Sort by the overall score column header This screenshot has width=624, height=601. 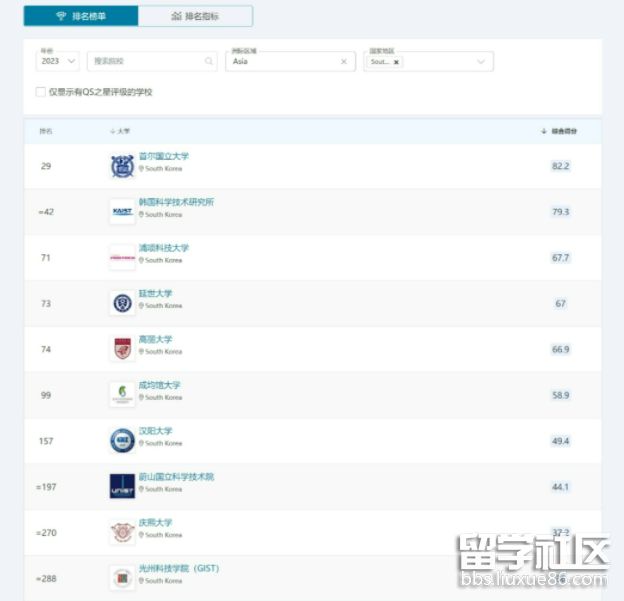coord(559,131)
